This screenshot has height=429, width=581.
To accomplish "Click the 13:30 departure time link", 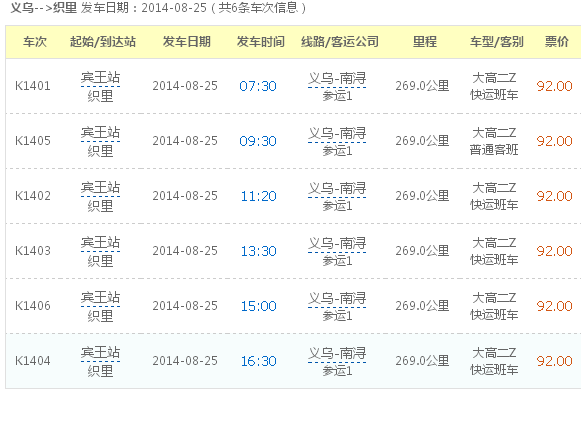I will [x=258, y=251].
